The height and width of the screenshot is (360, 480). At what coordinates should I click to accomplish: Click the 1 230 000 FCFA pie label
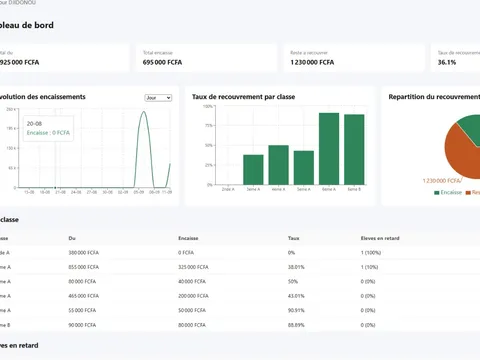(442, 181)
